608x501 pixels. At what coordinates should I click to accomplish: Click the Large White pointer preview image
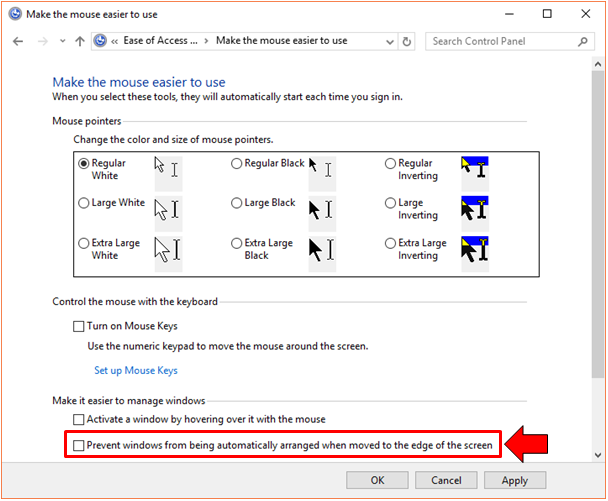166,209
